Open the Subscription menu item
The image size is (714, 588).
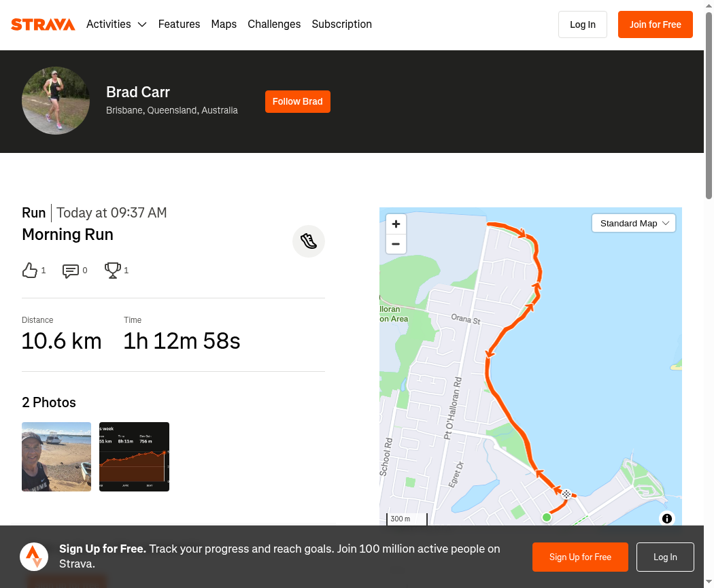[x=341, y=24]
